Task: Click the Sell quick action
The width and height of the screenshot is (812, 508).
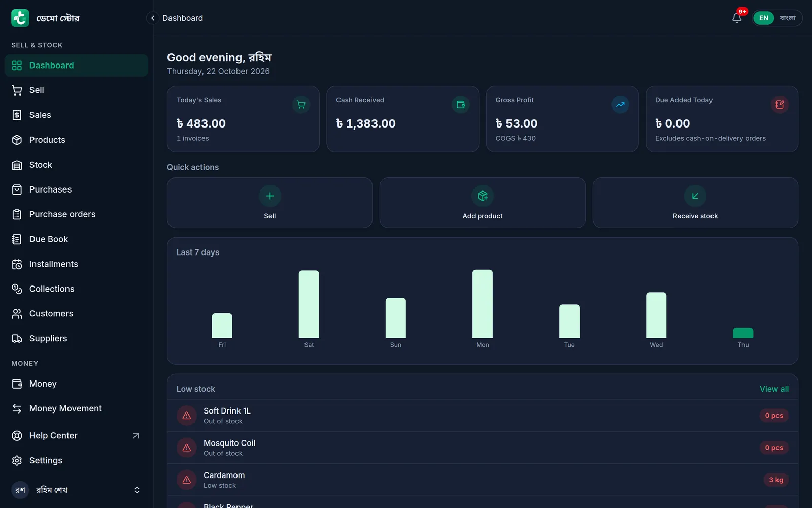Action: click(269, 203)
